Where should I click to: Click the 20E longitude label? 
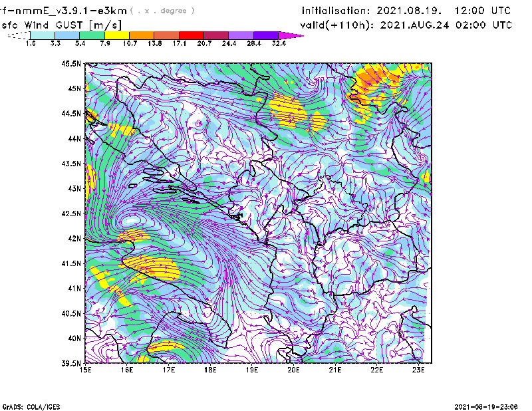(293, 370)
